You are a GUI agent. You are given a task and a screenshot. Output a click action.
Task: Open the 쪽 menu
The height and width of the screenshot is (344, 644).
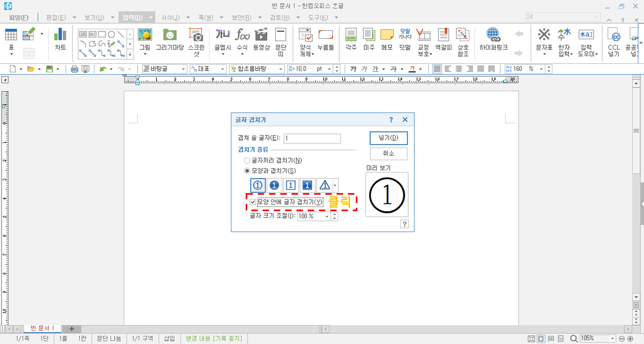coord(206,17)
